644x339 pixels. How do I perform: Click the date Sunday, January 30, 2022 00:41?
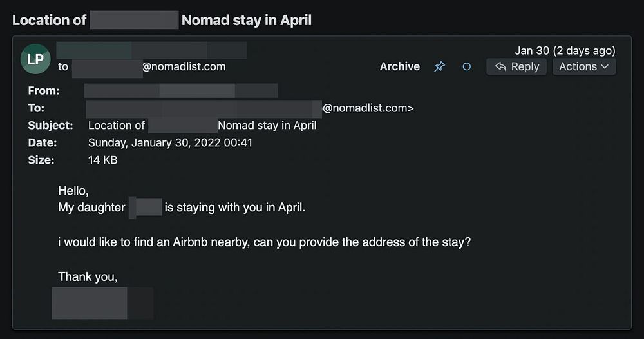point(170,142)
